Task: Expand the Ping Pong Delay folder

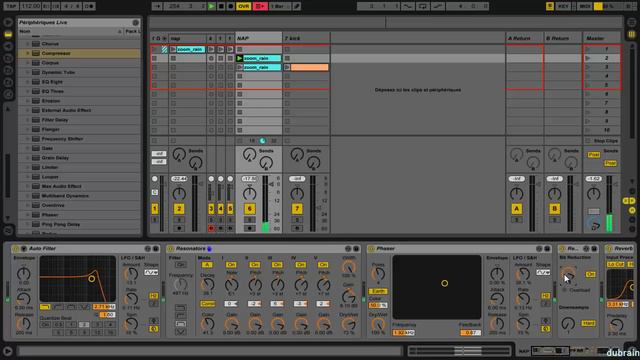Action: (28, 224)
